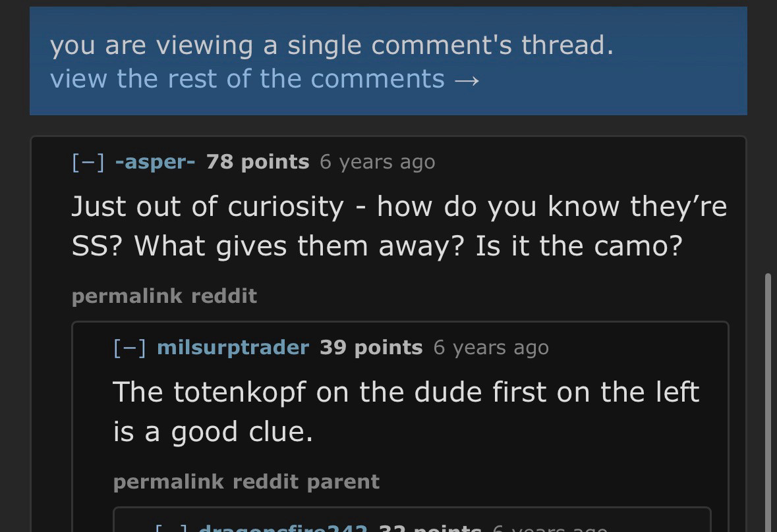
Task: Click reddit link under the -asper- comment
Action: coord(224,296)
